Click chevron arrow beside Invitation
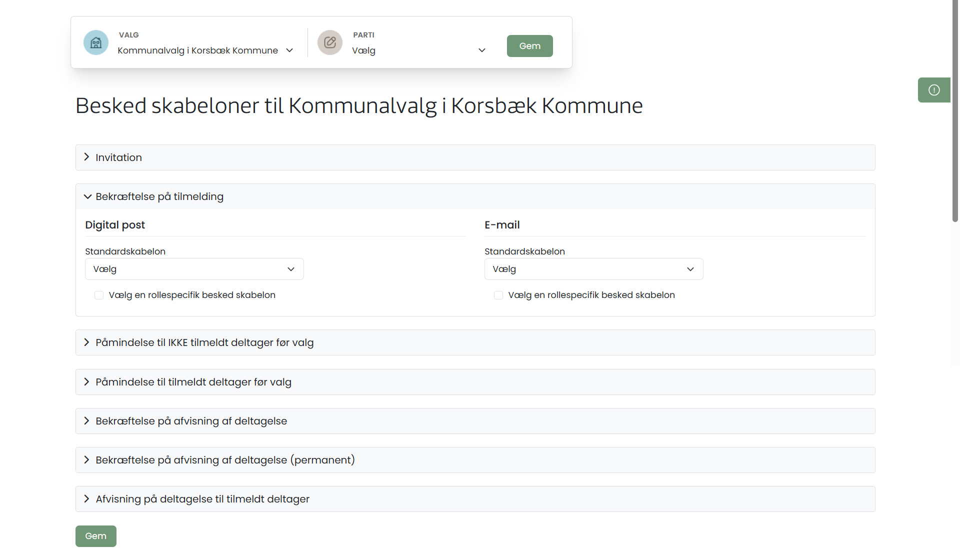Viewport: 960px width, 560px height. (x=86, y=157)
